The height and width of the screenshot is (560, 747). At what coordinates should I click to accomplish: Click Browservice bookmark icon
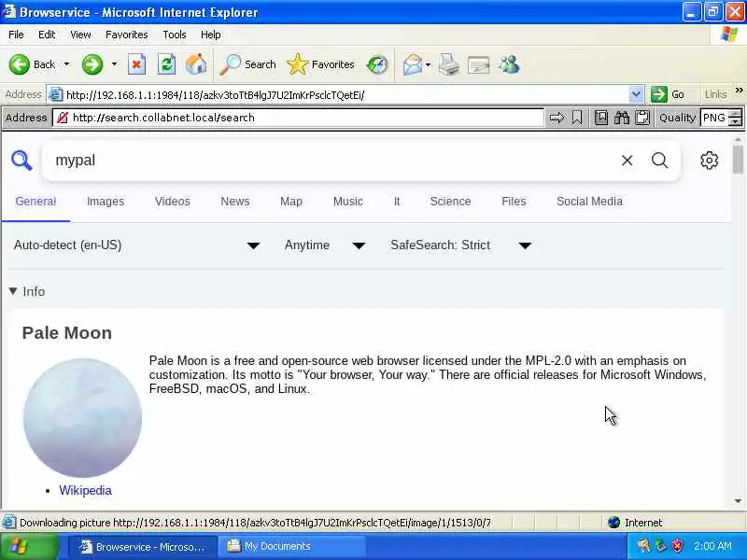(577, 118)
